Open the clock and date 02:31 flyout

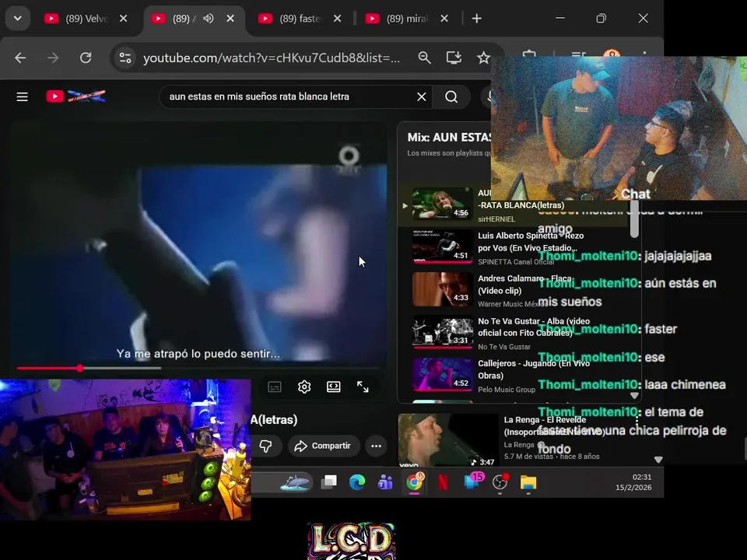(633, 482)
